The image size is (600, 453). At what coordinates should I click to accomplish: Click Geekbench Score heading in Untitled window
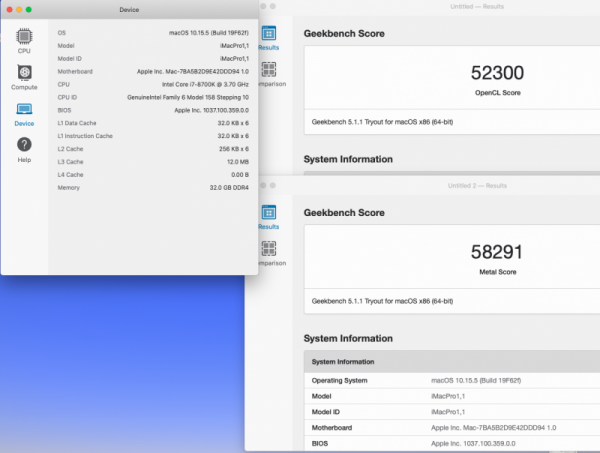pyautogui.click(x=344, y=34)
